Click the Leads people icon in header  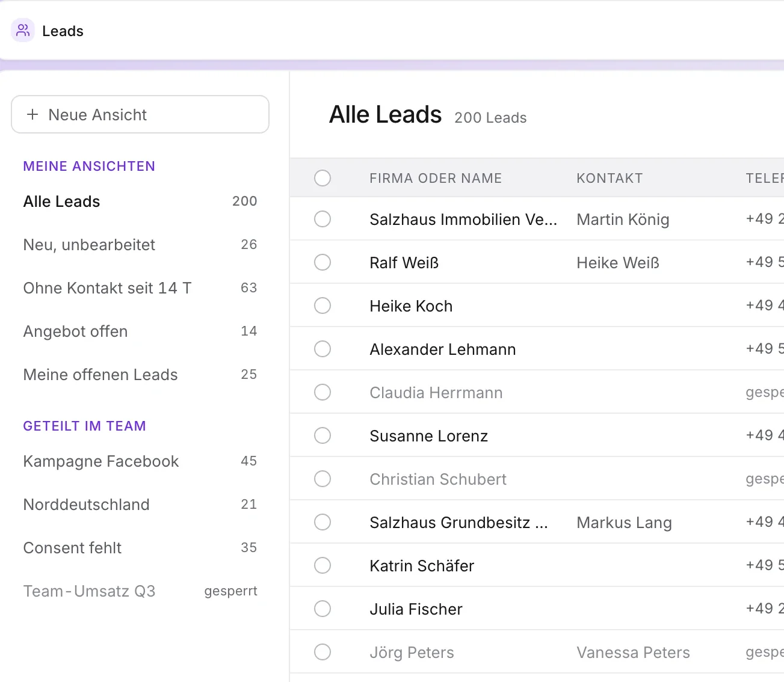tap(23, 30)
